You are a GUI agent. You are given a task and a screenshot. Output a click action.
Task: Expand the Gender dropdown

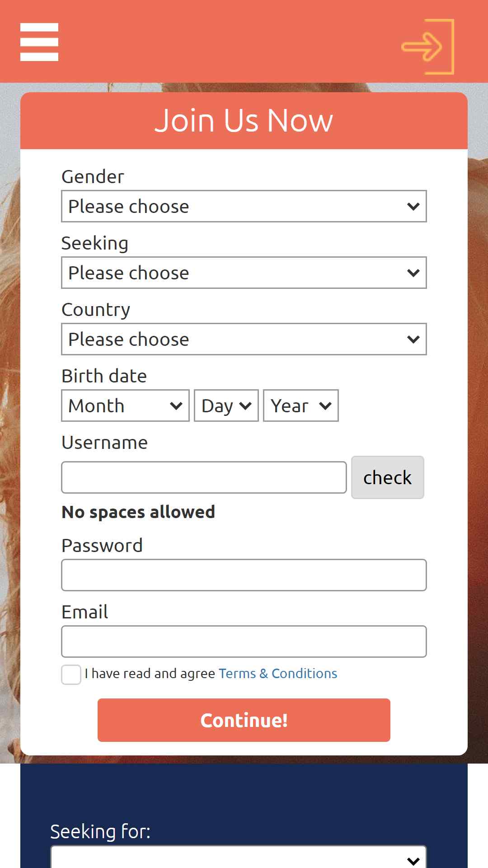(x=244, y=206)
